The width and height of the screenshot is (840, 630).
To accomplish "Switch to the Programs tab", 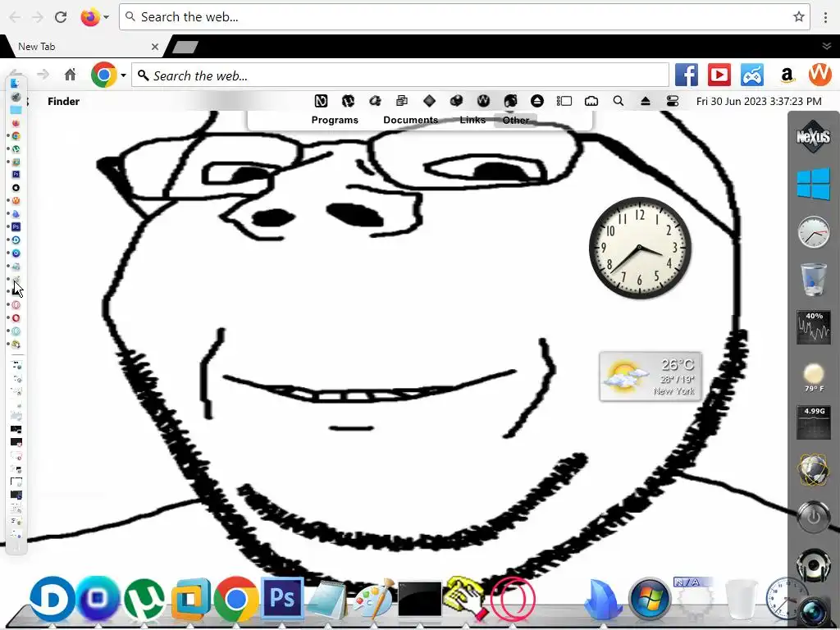I will point(335,120).
